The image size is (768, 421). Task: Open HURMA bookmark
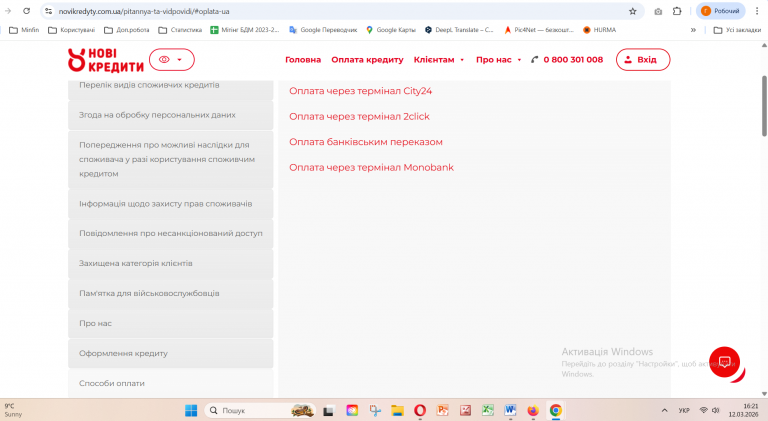pyautogui.click(x=599, y=30)
